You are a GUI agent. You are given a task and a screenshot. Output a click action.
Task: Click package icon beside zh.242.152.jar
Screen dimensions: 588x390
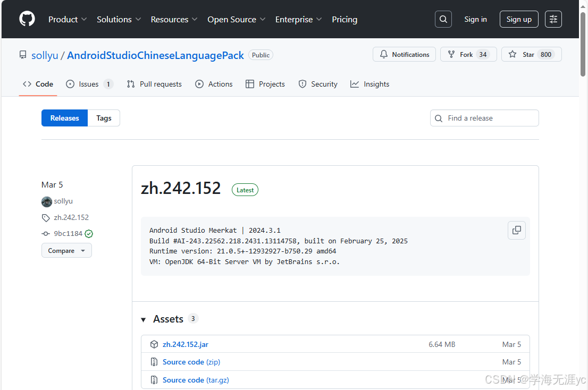click(x=154, y=344)
